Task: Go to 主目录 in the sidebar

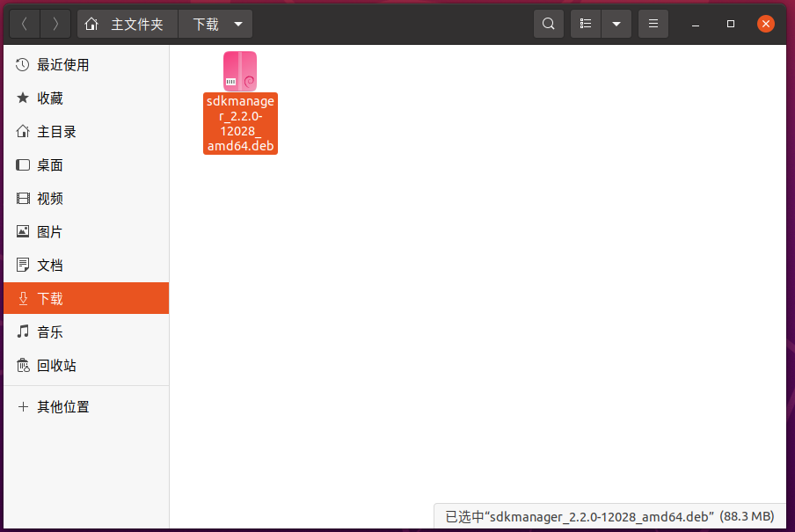Action: click(86, 132)
